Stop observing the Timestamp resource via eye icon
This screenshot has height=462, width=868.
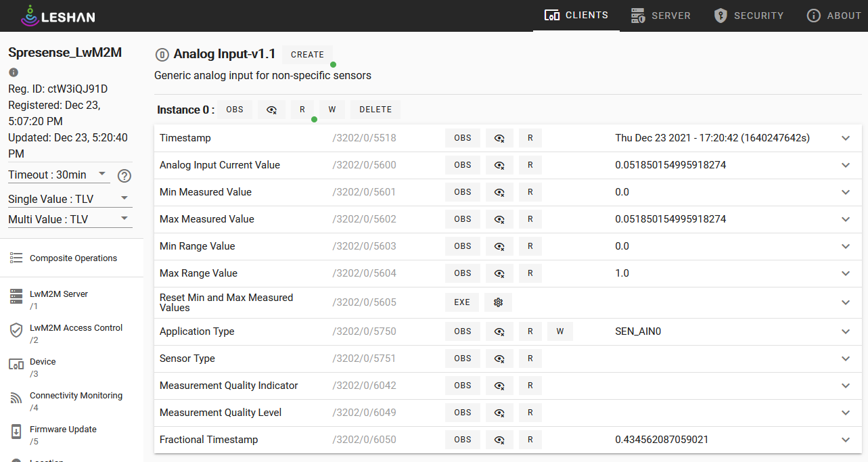click(499, 138)
